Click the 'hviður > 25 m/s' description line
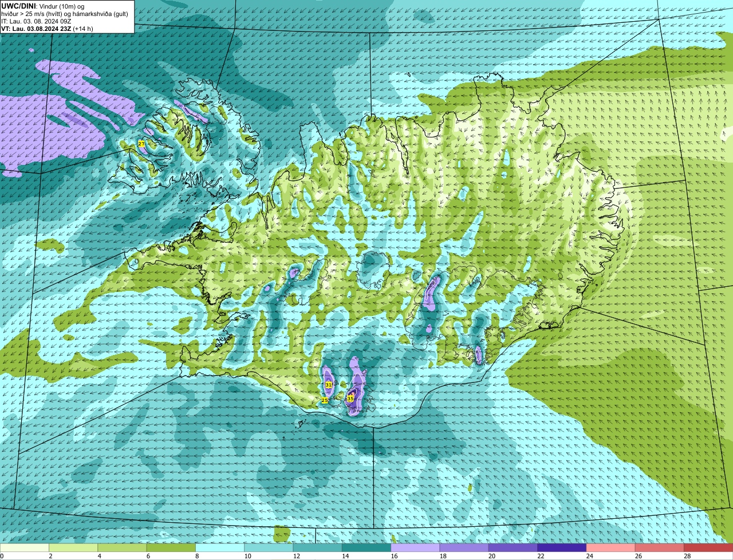Image resolution: width=733 pixels, height=560 pixels. 65,14
